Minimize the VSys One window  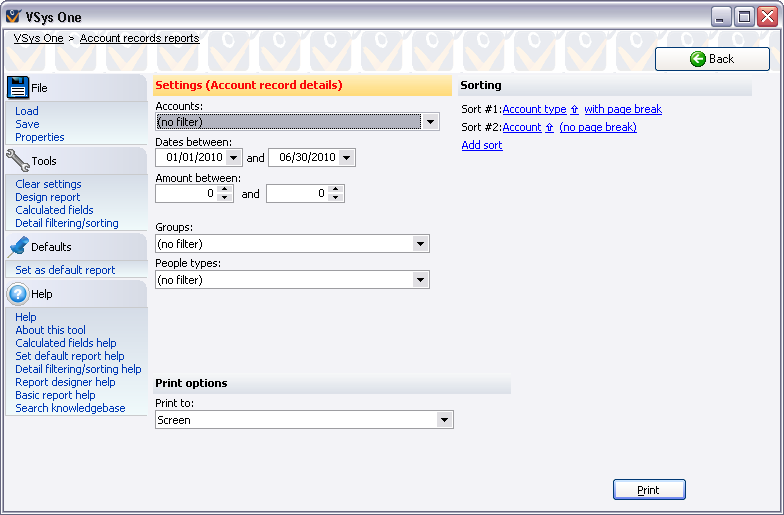[720, 17]
